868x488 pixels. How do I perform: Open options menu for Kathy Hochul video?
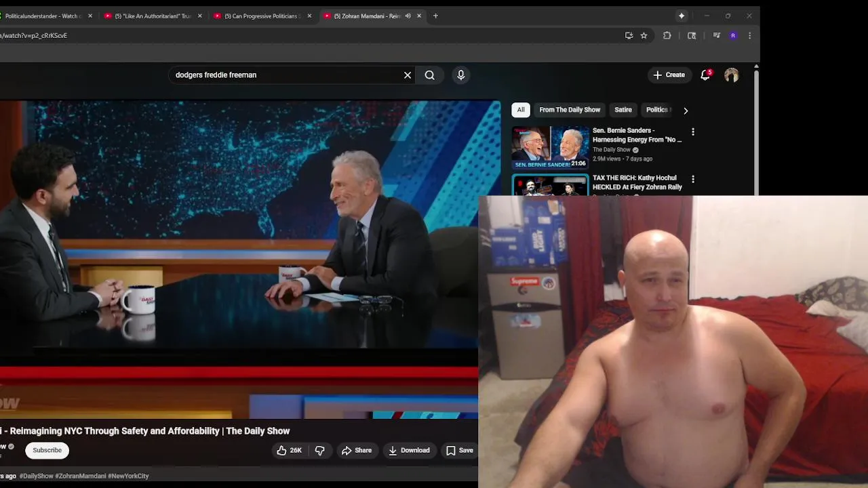pos(692,179)
